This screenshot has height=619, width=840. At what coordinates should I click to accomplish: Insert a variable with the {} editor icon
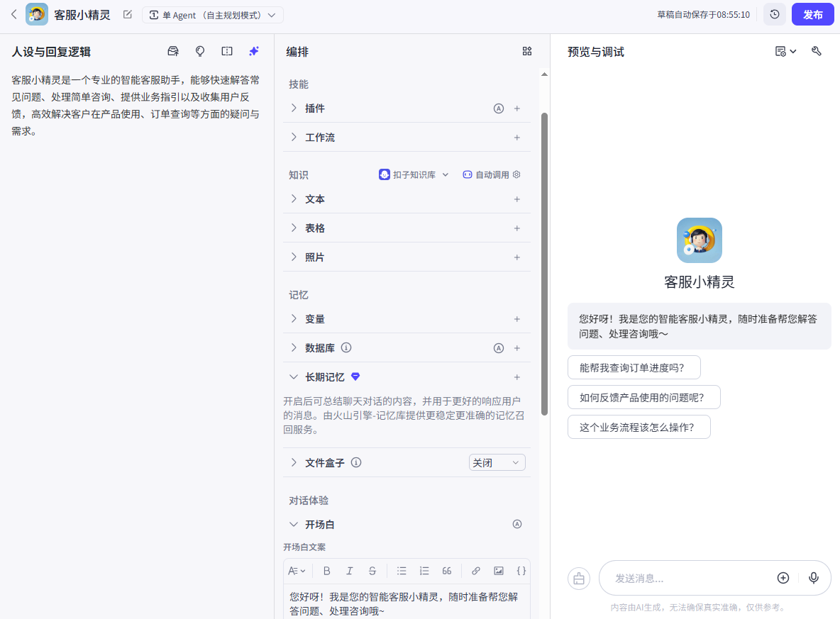coord(521,571)
